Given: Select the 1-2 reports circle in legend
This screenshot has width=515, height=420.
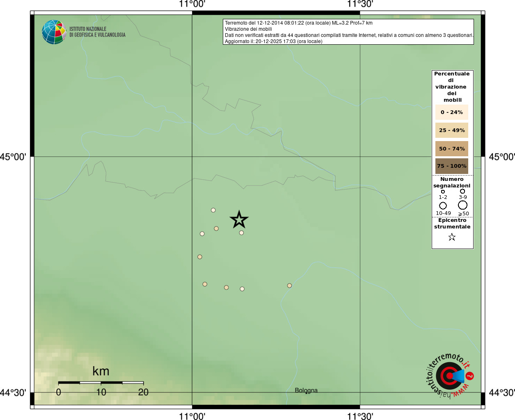Looking at the screenshot, I should coord(443,192).
